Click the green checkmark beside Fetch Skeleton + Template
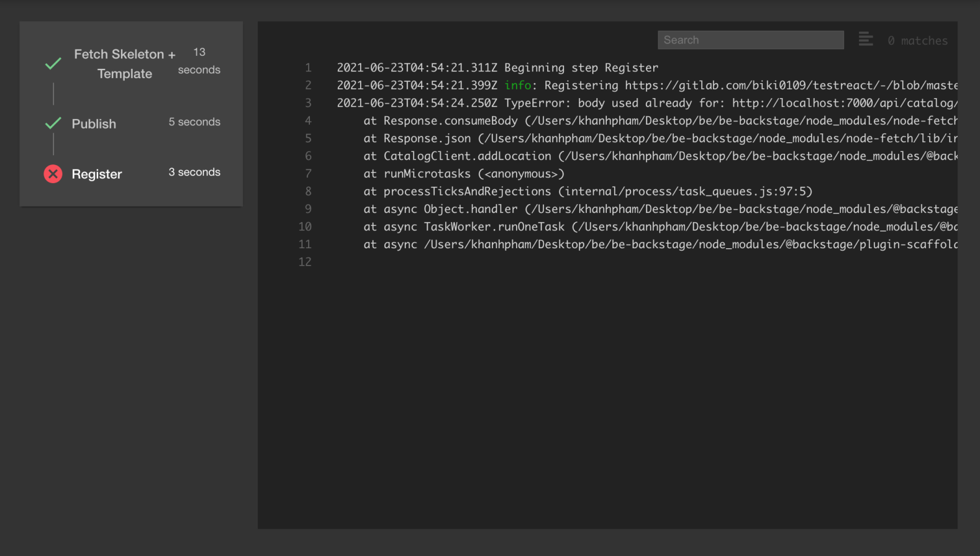This screenshot has width=980, height=556. pos(53,63)
